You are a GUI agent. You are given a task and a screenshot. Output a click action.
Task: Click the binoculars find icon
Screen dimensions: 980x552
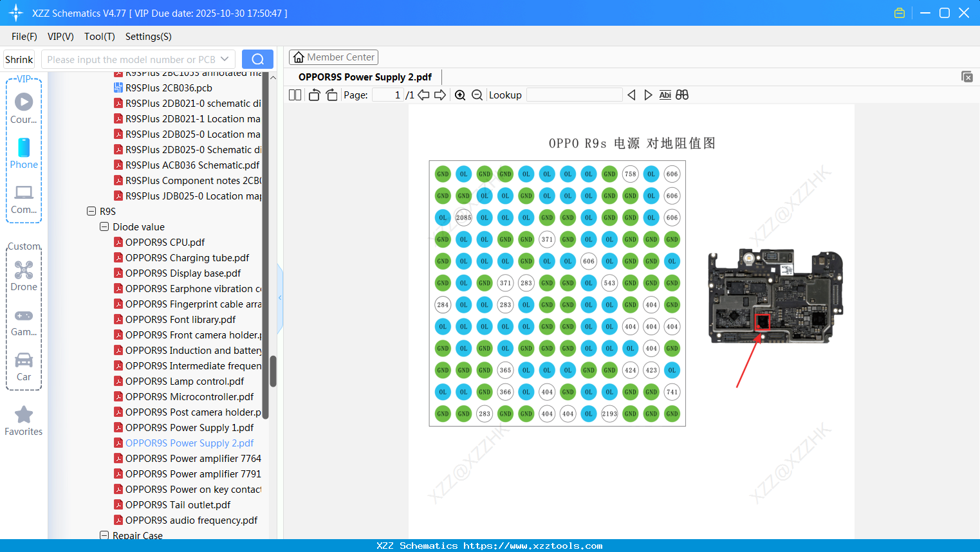[x=682, y=95]
